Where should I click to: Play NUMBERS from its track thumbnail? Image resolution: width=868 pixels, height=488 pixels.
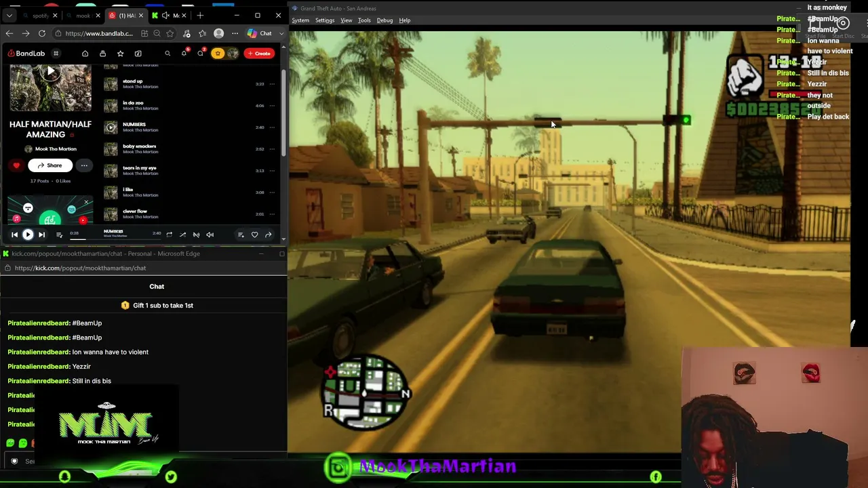point(111,127)
